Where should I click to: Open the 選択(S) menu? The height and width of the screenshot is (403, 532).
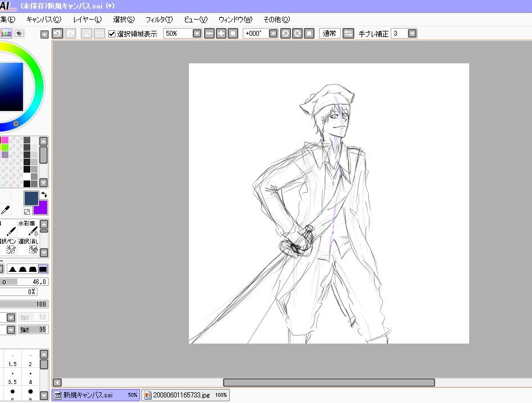123,19
